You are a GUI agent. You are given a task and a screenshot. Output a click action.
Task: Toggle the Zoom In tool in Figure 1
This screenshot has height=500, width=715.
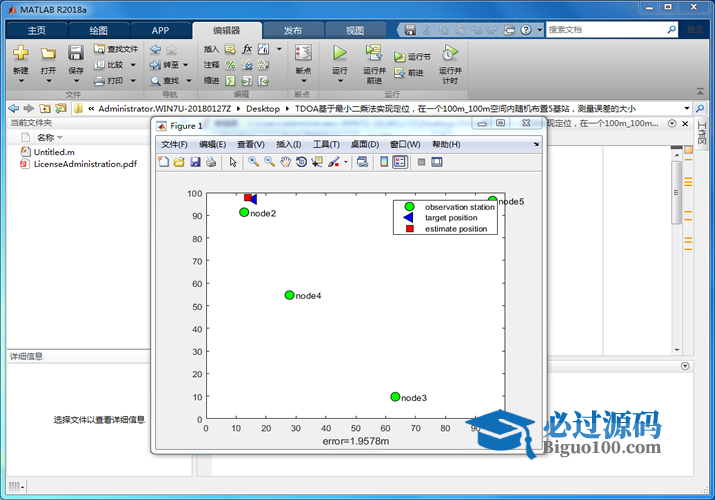click(x=254, y=162)
